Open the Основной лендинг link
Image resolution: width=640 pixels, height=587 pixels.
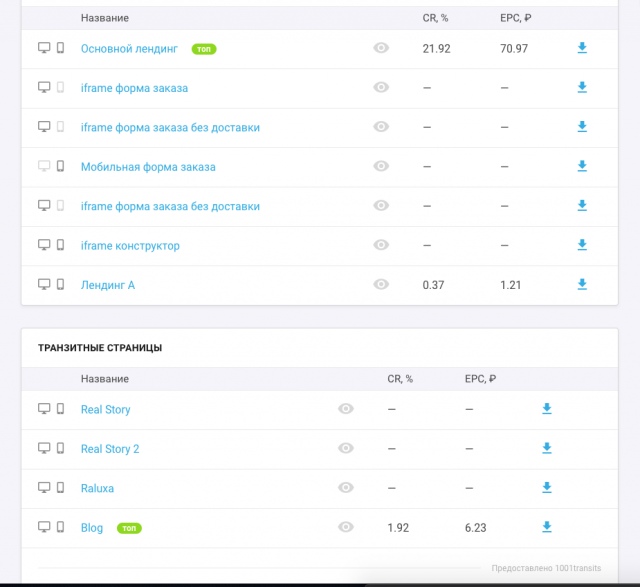click(x=129, y=49)
